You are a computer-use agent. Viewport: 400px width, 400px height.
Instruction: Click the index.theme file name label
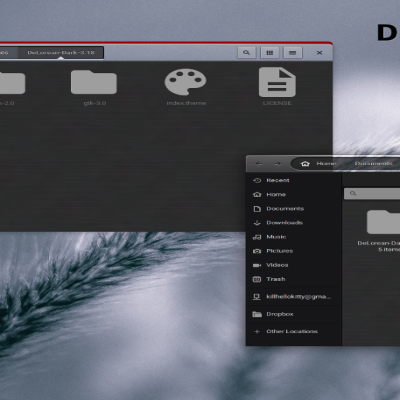[x=186, y=103]
